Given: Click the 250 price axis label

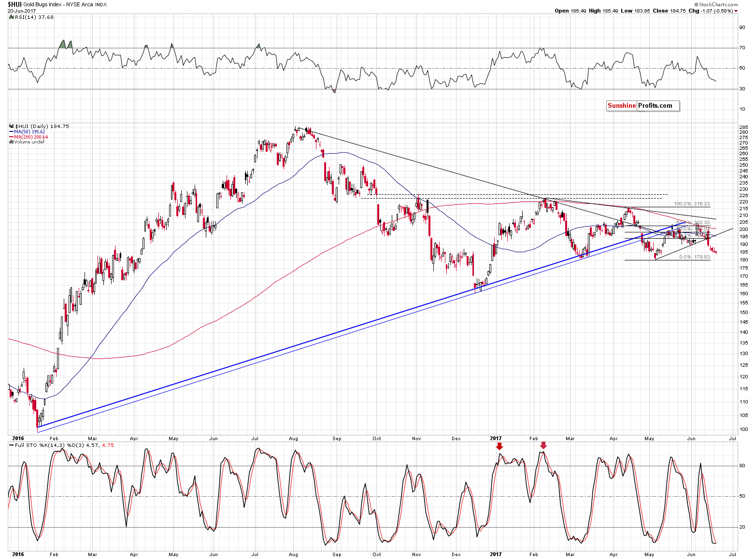Looking at the screenshot, I should 743,165.
